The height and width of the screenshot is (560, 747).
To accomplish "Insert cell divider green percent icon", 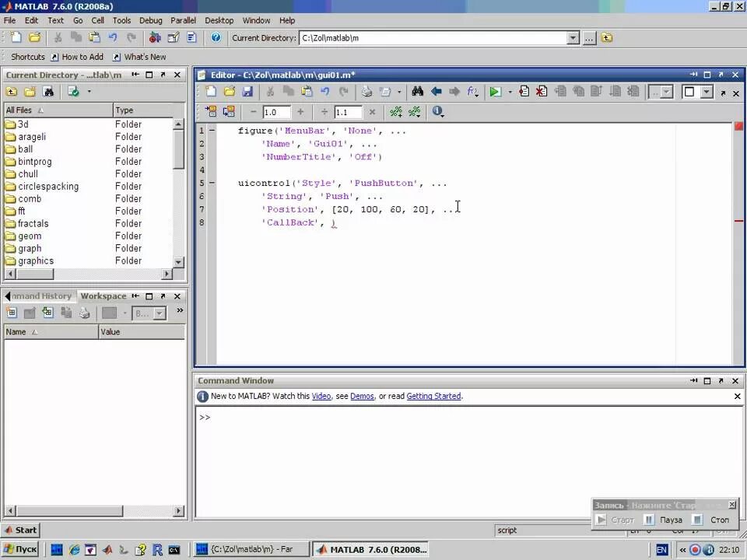I will click(396, 111).
